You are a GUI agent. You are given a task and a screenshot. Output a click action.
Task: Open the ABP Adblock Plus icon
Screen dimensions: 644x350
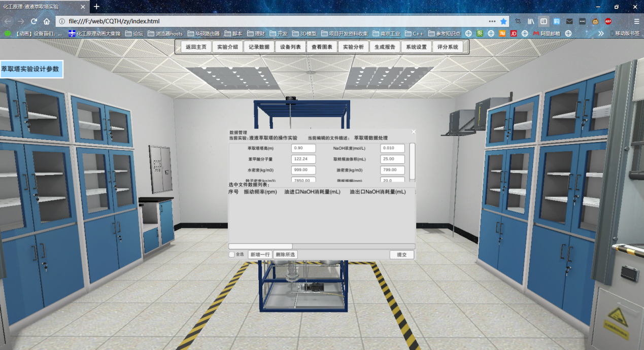click(x=608, y=21)
